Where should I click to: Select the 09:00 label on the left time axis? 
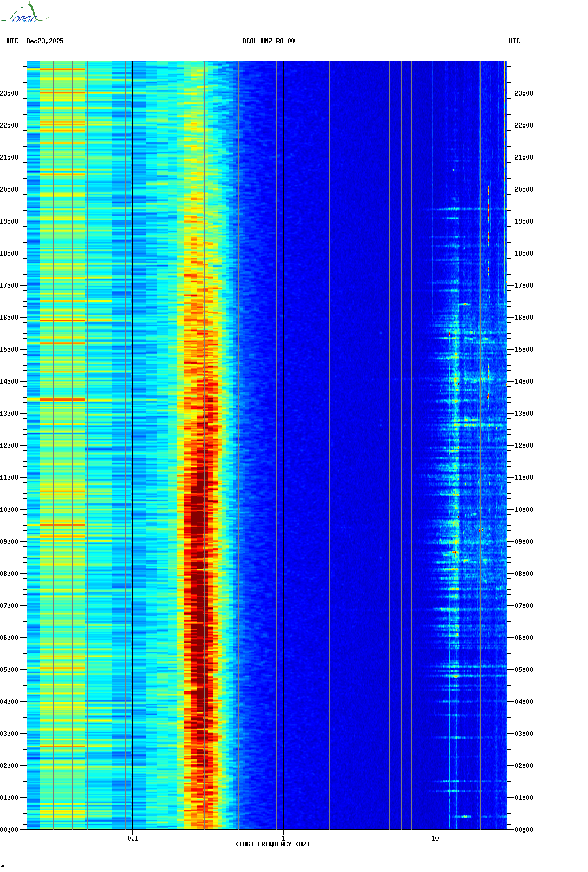[x=9, y=542]
